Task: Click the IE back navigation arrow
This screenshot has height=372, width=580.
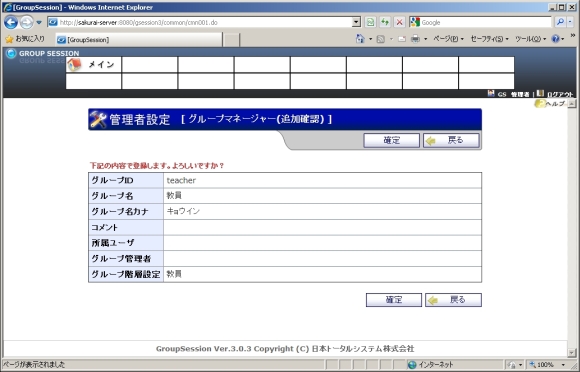Action: point(11,23)
